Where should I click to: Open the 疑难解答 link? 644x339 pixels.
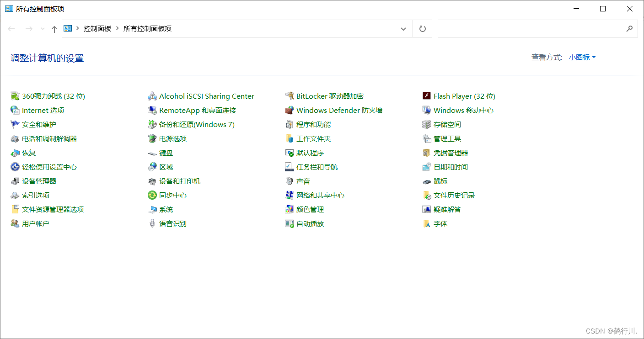pos(447,209)
